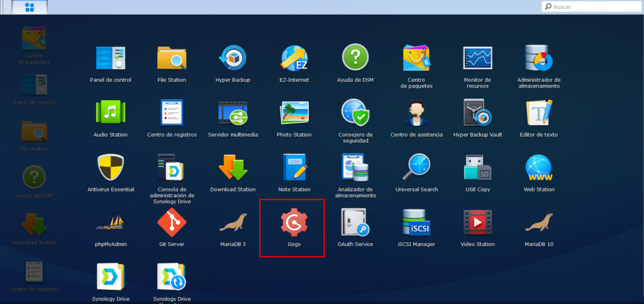Screen dimensions: 644x304
Task: Select dimmed Ayuda de DSM desktop shortcut
Action: point(34,177)
